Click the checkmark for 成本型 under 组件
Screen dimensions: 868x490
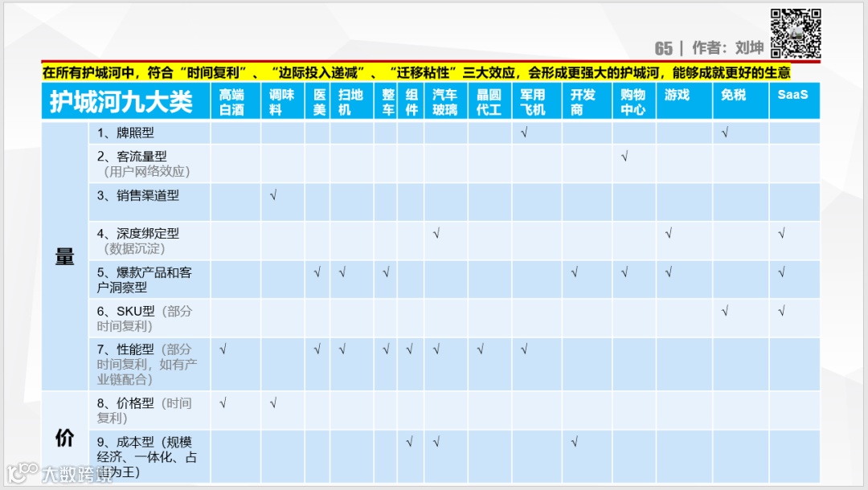click(409, 442)
